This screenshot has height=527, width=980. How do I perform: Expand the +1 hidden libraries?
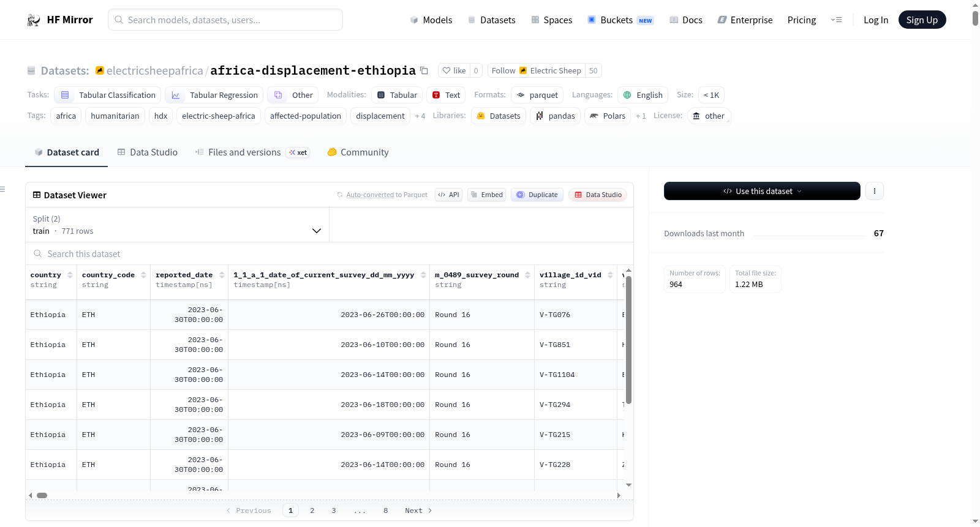(641, 116)
